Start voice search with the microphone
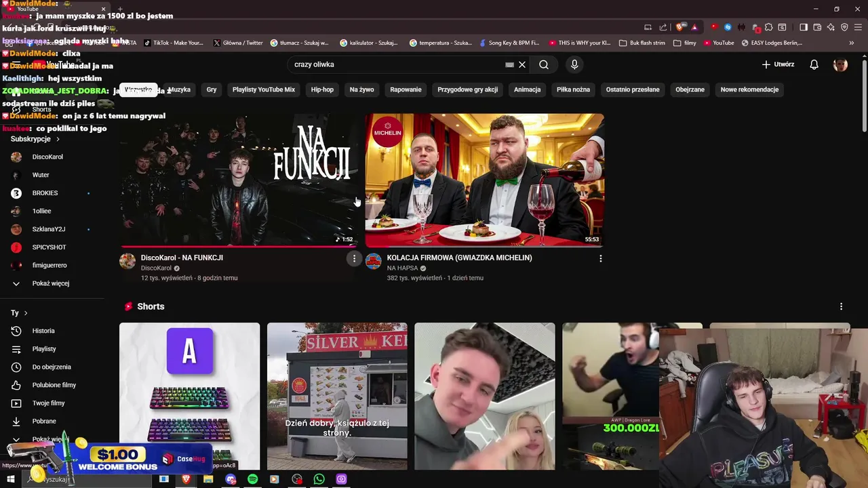Image resolution: width=868 pixels, height=488 pixels. 574,64
